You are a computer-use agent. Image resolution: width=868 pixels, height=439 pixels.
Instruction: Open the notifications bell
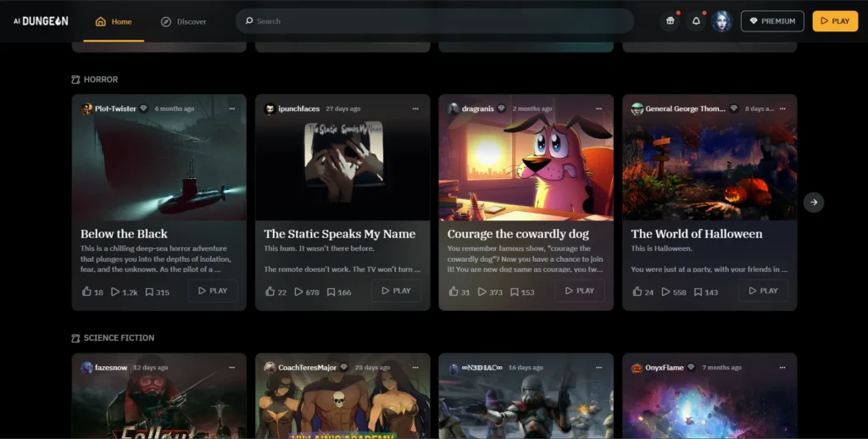click(696, 21)
